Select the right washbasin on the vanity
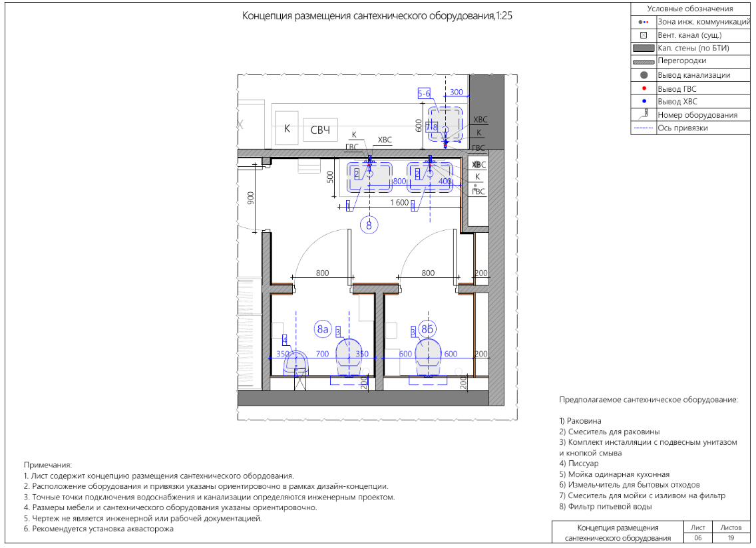756x548 pixels. tap(430, 177)
